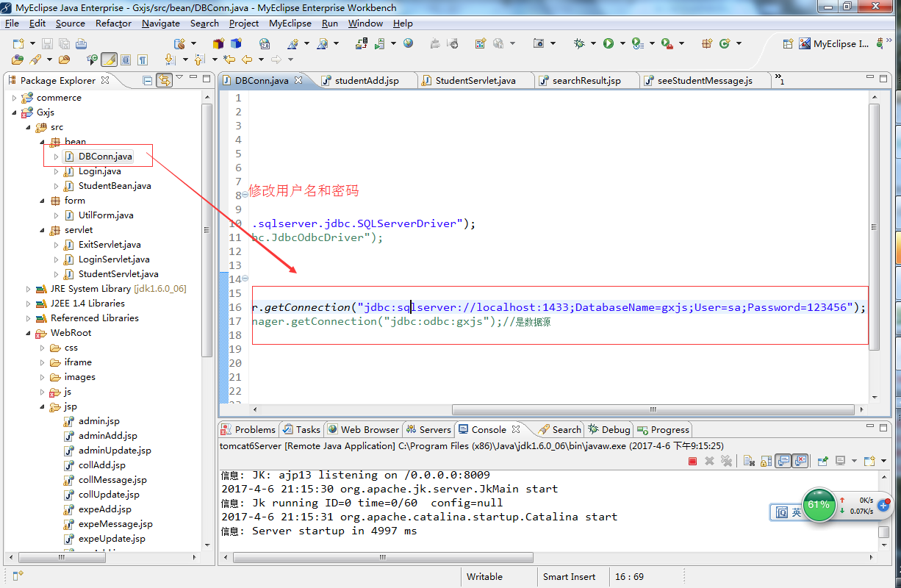Image resolution: width=901 pixels, height=588 pixels.
Task: Open the Navigate menu
Action: (161, 23)
